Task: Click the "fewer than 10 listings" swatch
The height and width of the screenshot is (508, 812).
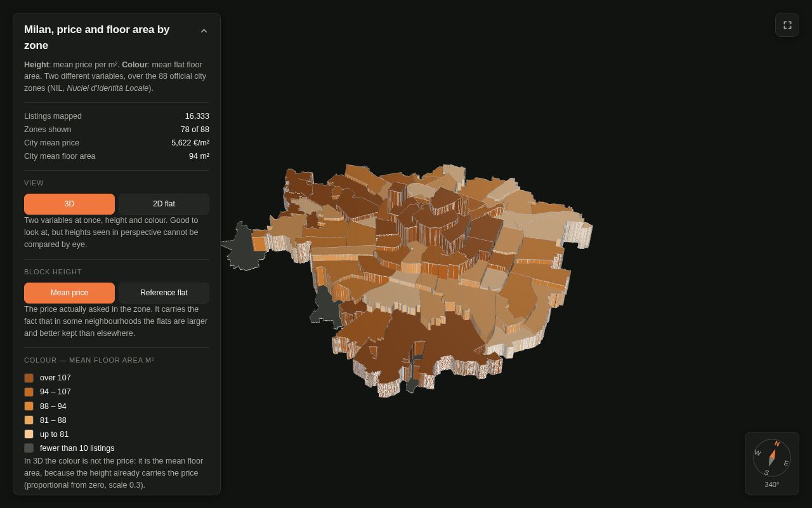Action: [29, 448]
